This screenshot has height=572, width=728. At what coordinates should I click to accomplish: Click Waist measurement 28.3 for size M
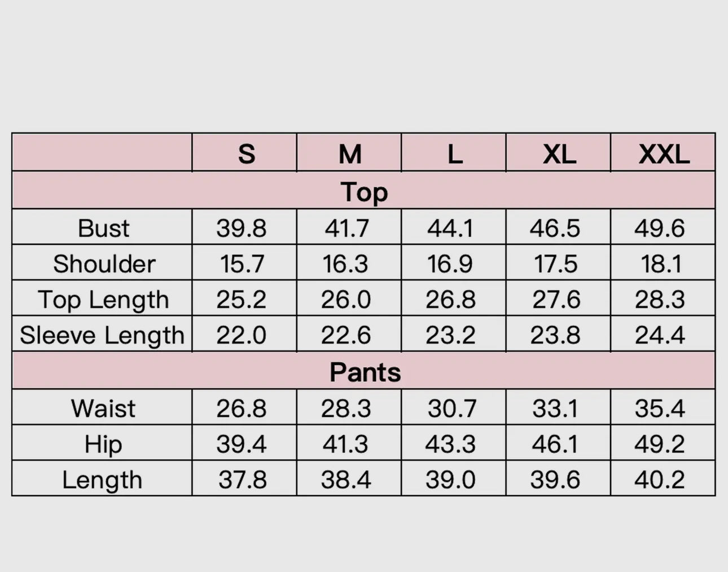click(x=346, y=408)
